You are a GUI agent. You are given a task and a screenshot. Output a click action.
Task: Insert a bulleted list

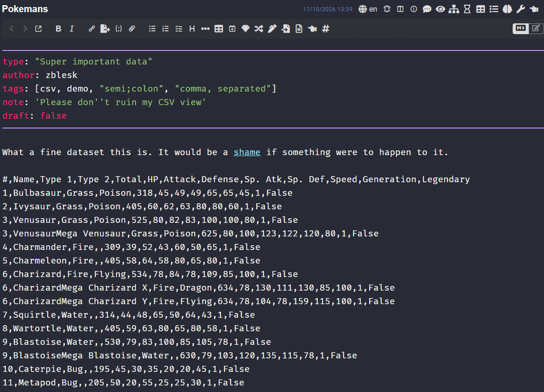click(x=152, y=29)
